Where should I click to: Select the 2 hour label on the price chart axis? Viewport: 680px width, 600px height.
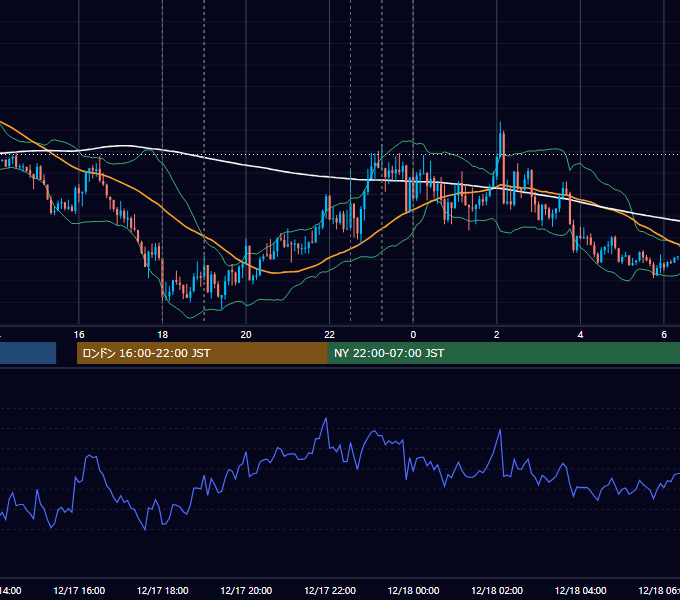coord(497,335)
